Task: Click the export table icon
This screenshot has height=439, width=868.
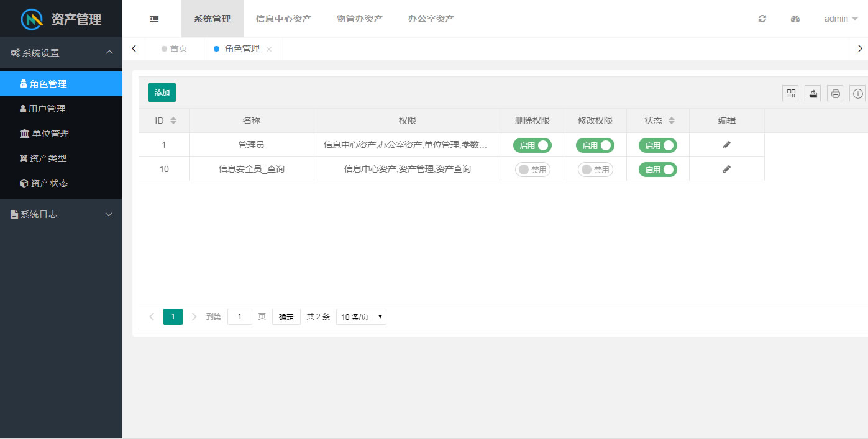Action: point(813,93)
